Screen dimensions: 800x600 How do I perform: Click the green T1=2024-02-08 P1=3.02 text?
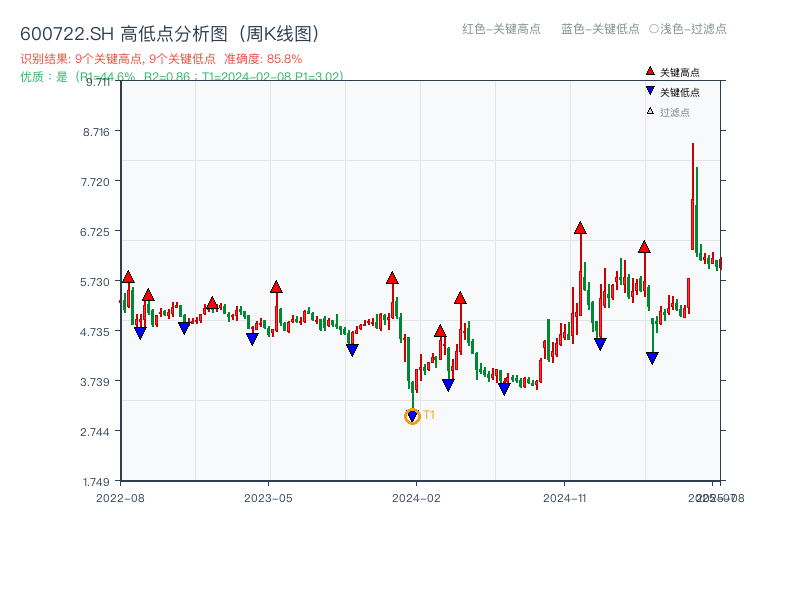(x=276, y=75)
